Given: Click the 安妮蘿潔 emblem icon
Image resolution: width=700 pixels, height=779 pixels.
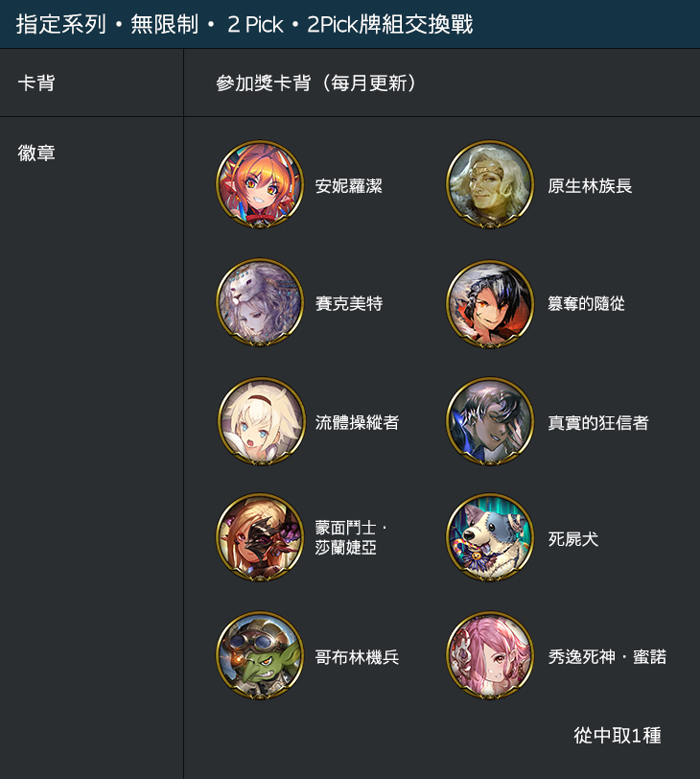Looking at the screenshot, I should pyautogui.click(x=260, y=184).
